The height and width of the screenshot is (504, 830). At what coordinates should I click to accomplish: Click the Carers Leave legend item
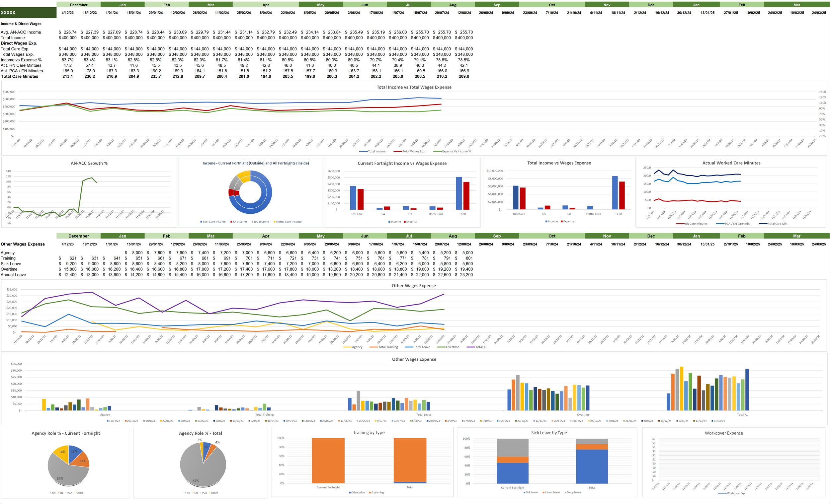click(552, 493)
